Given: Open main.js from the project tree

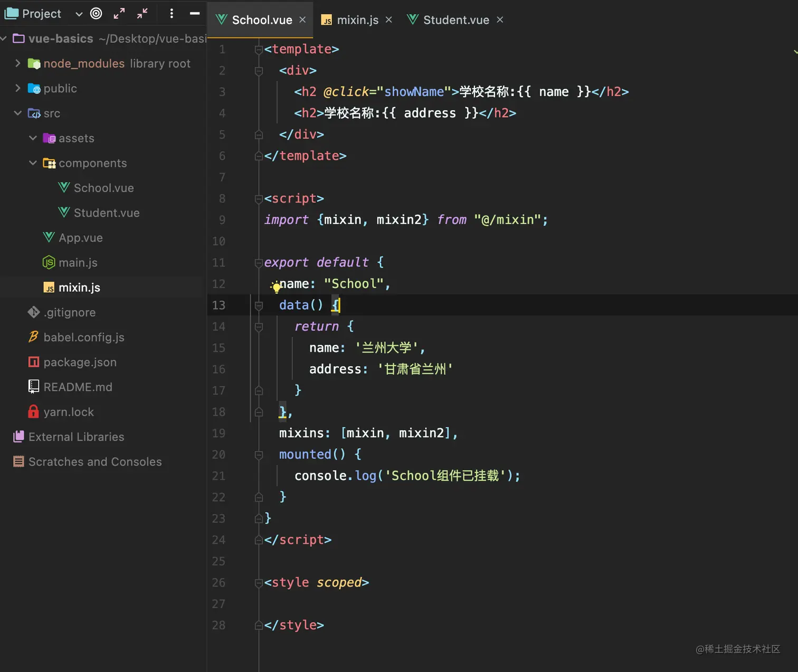Looking at the screenshot, I should tap(78, 262).
